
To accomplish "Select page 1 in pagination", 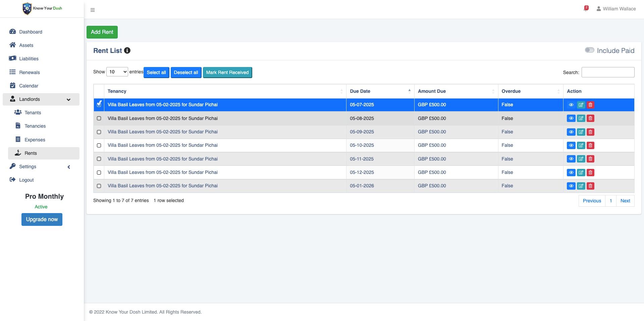I will 611,201.
